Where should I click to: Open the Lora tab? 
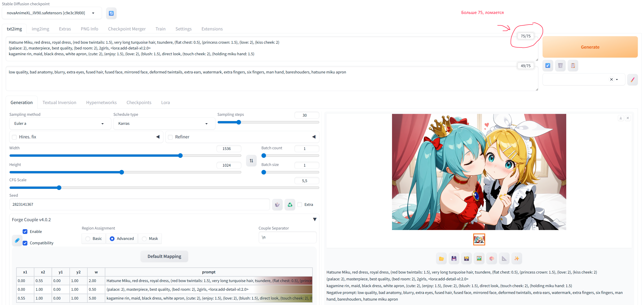point(165,102)
